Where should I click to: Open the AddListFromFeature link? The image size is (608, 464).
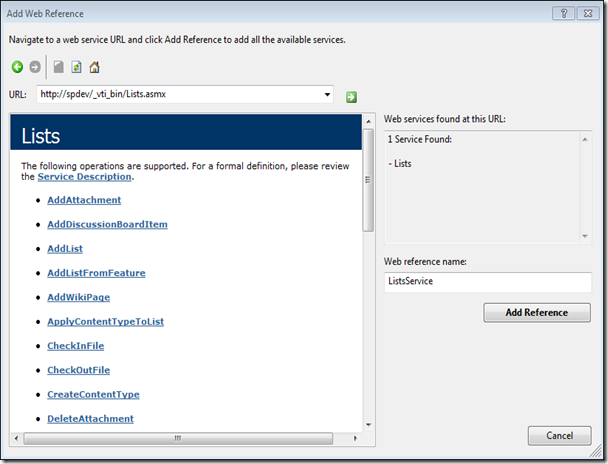(96, 273)
